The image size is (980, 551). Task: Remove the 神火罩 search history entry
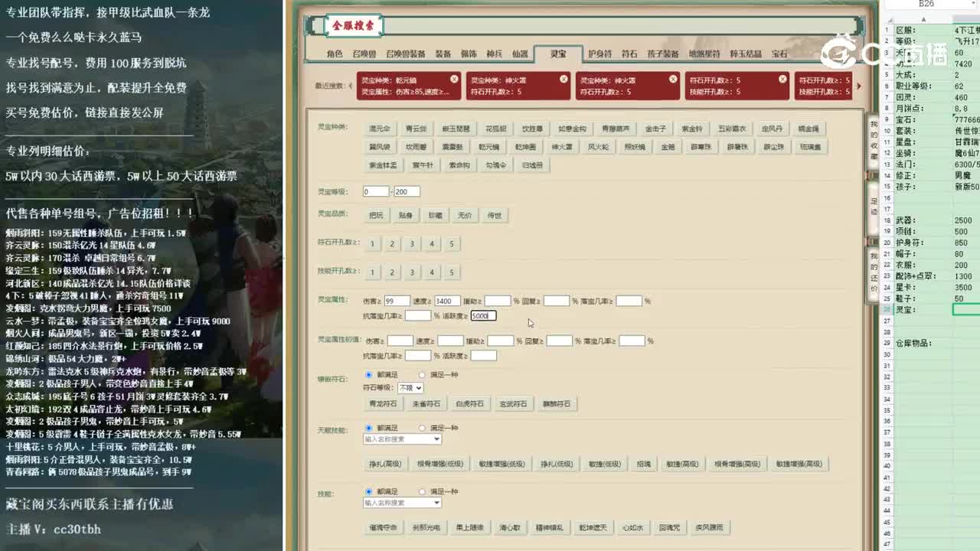click(x=563, y=78)
